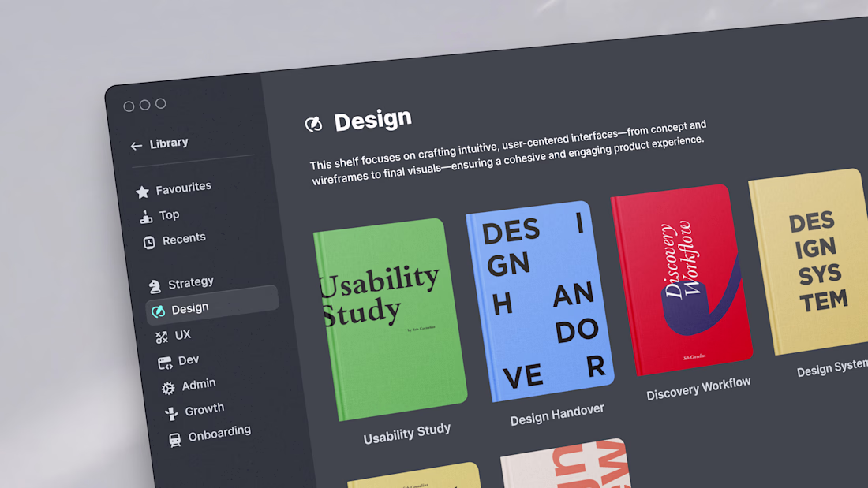The image size is (868, 488).
Task: Show the Recents list
Action: pos(184,240)
